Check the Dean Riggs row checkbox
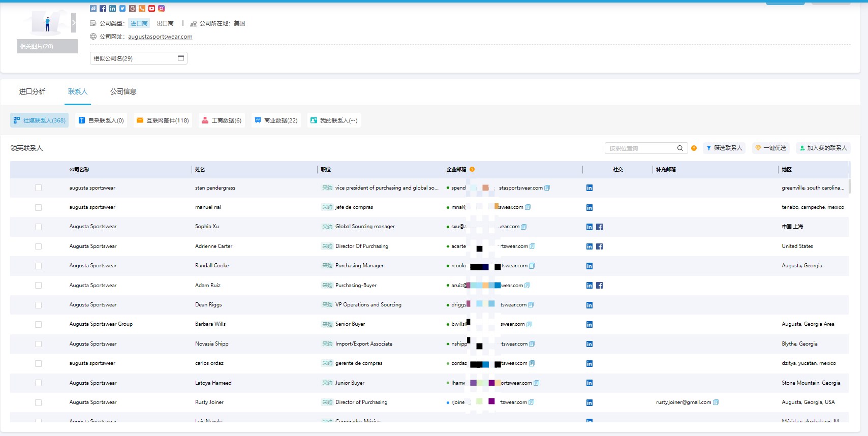This screenshot has height=436, width=868. pos(38,305)
